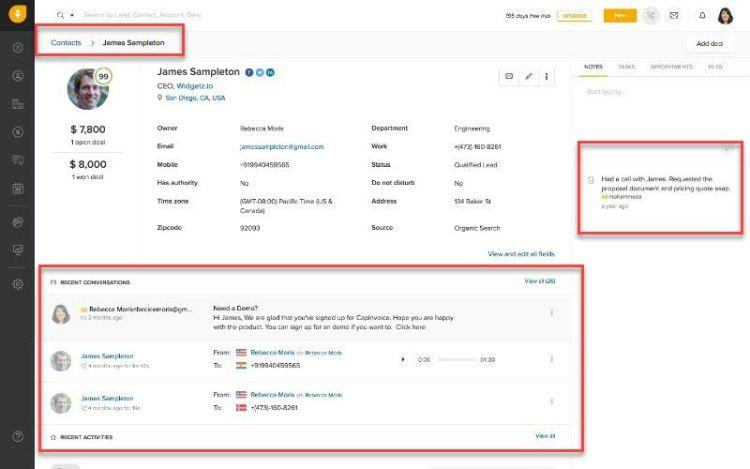750x469 pixels.
Task: Play the call recording audio
Action: click(403, 359)
